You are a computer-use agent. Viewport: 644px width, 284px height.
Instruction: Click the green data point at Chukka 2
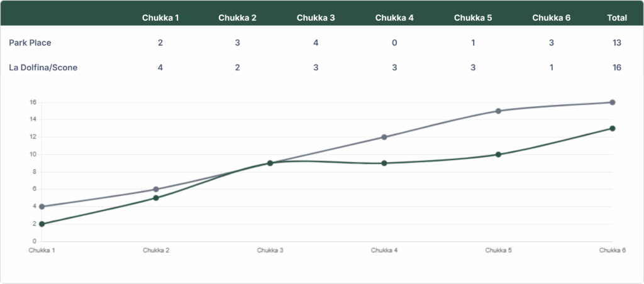(x=156, y=198)
